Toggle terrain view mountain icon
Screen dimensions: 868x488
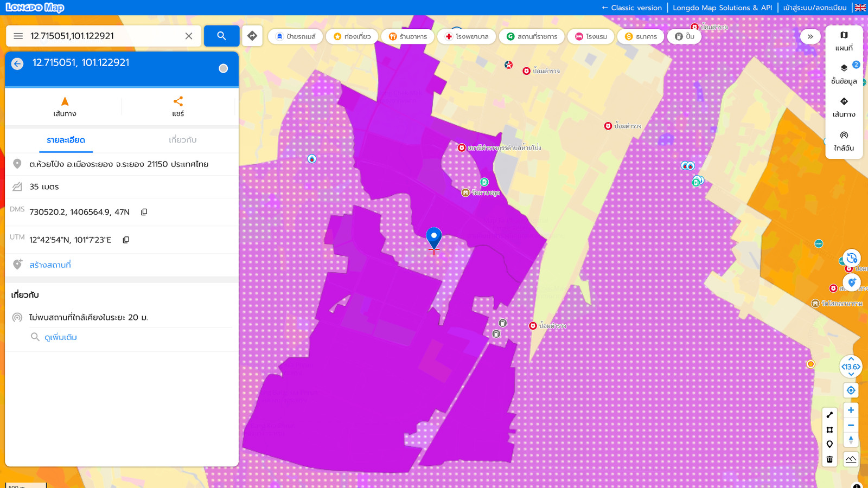point(851,459)
